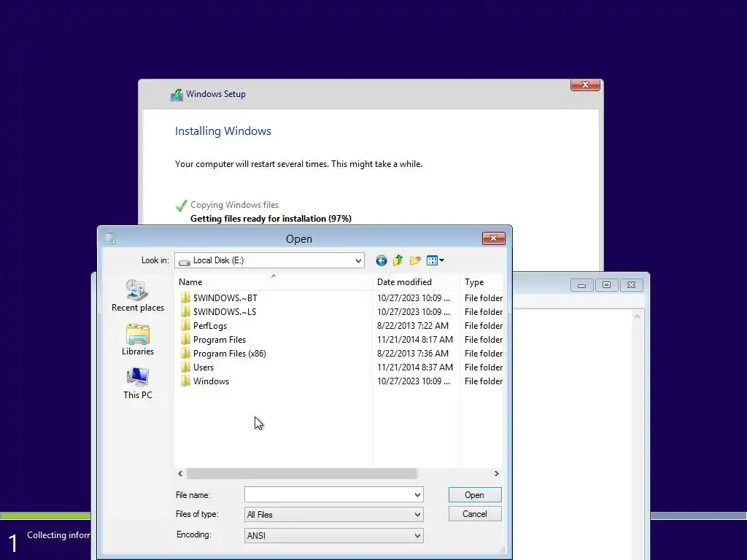Select the Program Files folder
Screen dimensions: 747x560
[214, 340]
